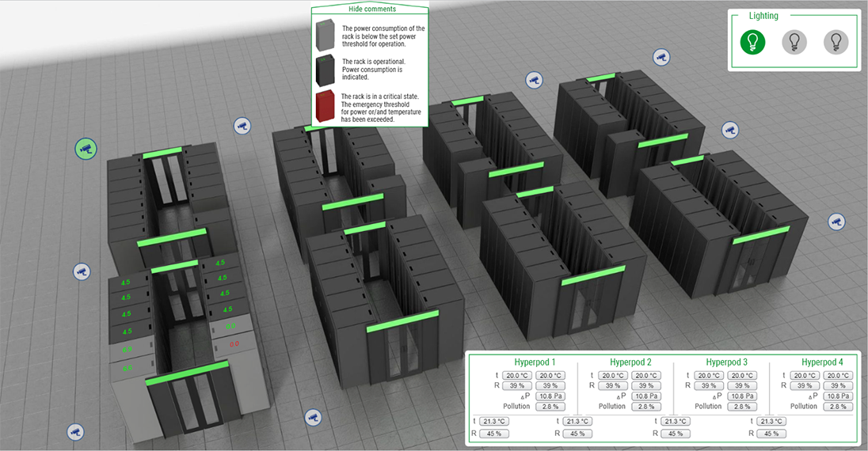The height and width of the screenshot is (451, 868).
Task: Select the rack displaying 6.9 power reading
Action: coord(127,349)
